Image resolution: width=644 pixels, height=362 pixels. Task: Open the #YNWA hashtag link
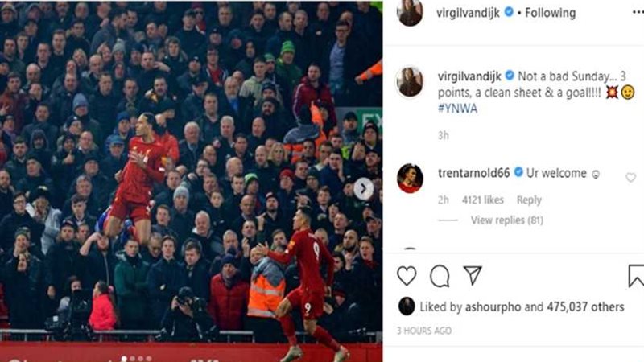457,109
